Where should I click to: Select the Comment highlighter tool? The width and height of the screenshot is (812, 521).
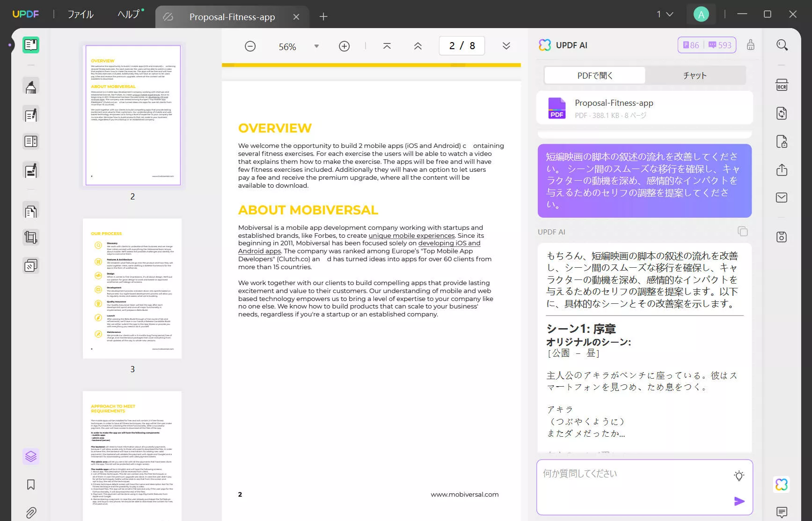[x=31, y=87]
